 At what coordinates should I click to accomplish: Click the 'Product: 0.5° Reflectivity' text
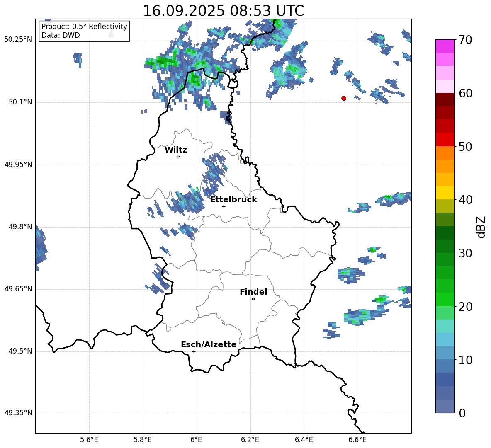coord(84,26)
